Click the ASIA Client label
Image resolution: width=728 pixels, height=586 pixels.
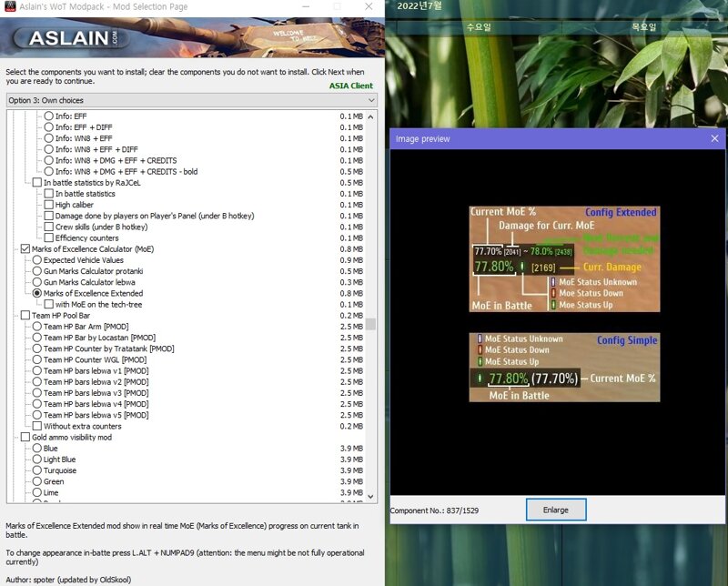click(351, 86)
